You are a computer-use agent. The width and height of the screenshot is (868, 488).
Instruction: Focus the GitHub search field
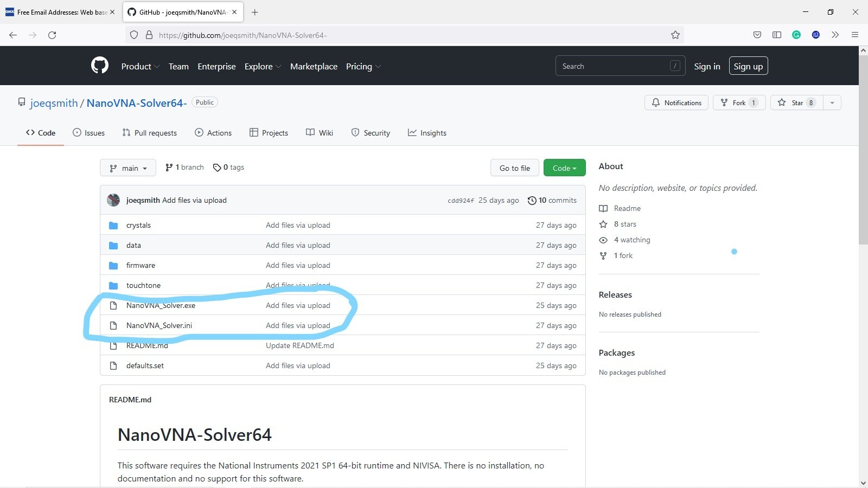pos(620,66)
